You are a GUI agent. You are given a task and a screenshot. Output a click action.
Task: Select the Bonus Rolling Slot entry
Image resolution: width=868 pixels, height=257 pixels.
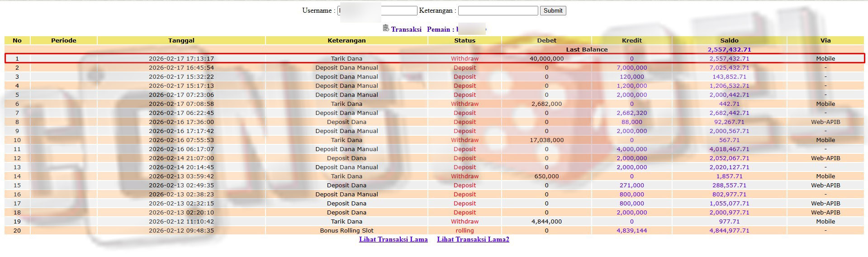pyautogui.click(x=346, y=230)
